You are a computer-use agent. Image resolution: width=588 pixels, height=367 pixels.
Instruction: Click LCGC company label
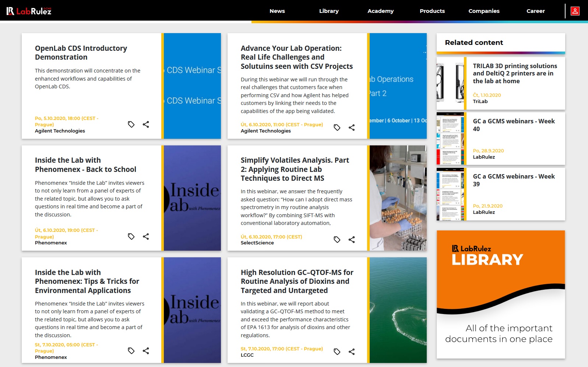(247, 355)
